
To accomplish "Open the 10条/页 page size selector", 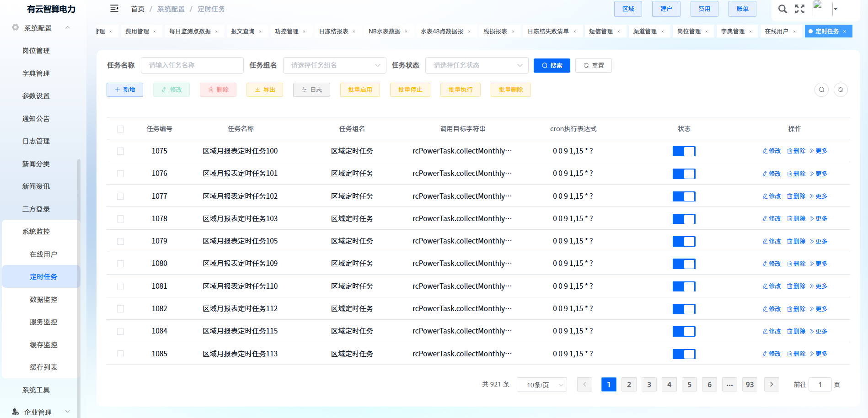I will click(541, 385).
